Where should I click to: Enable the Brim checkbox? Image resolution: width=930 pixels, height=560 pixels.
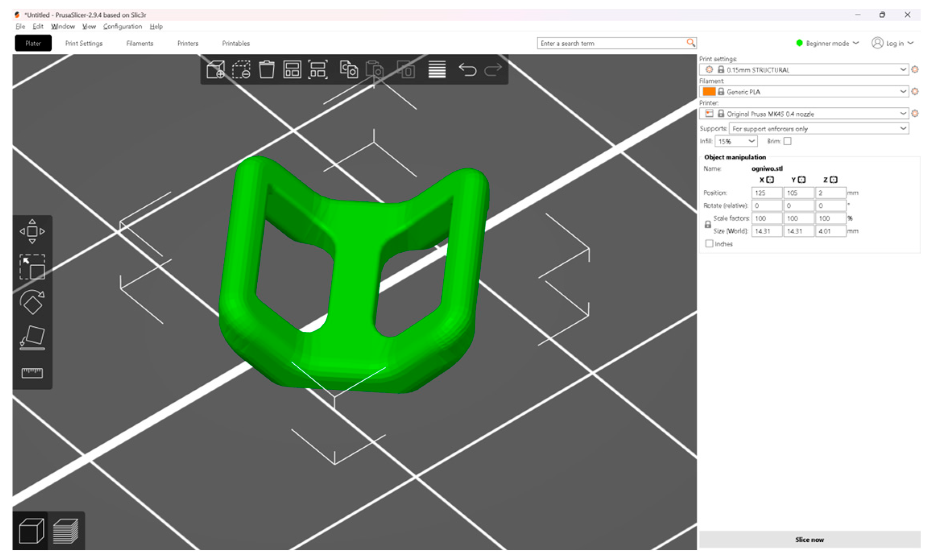tap(787, 141)
